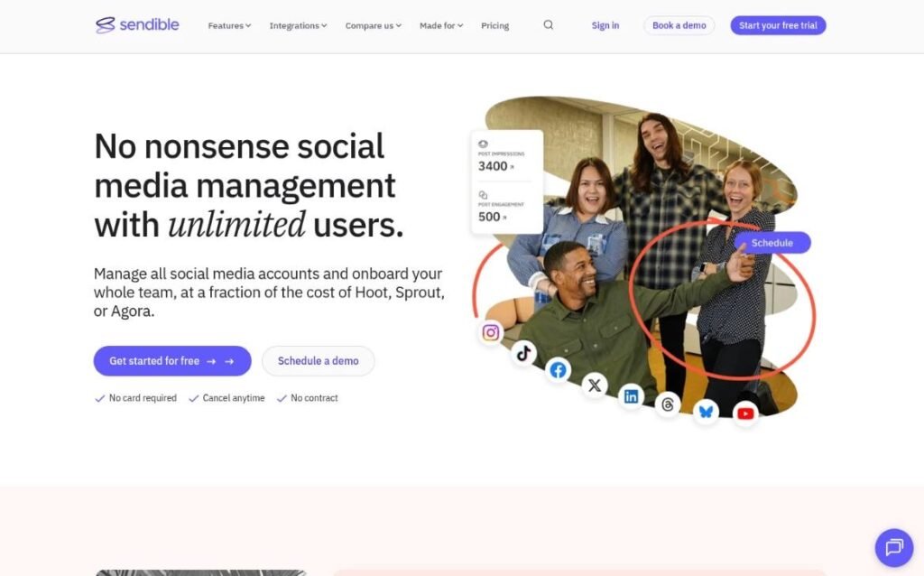Click the Book a demo button

pyautogui.click(x=679, y=25)
